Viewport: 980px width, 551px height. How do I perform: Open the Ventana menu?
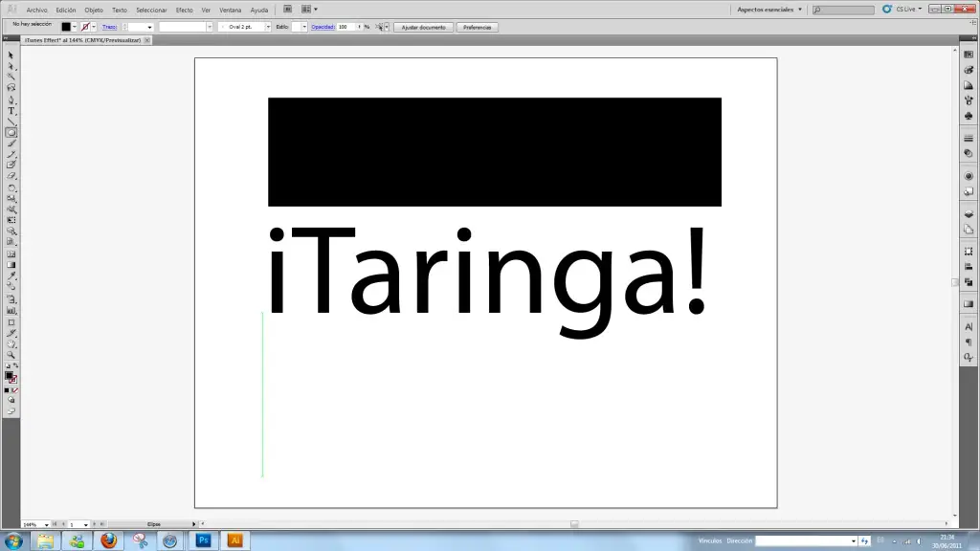pos(231,10)
